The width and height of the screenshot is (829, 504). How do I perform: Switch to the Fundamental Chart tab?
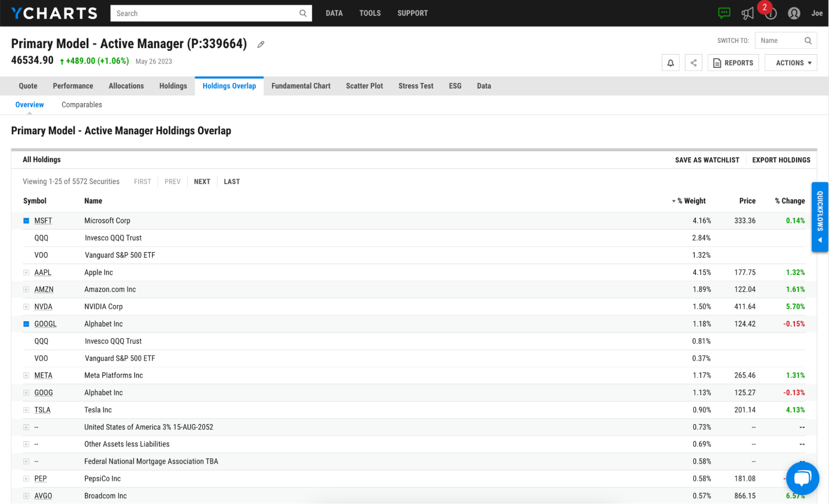(x=301, y=86)
